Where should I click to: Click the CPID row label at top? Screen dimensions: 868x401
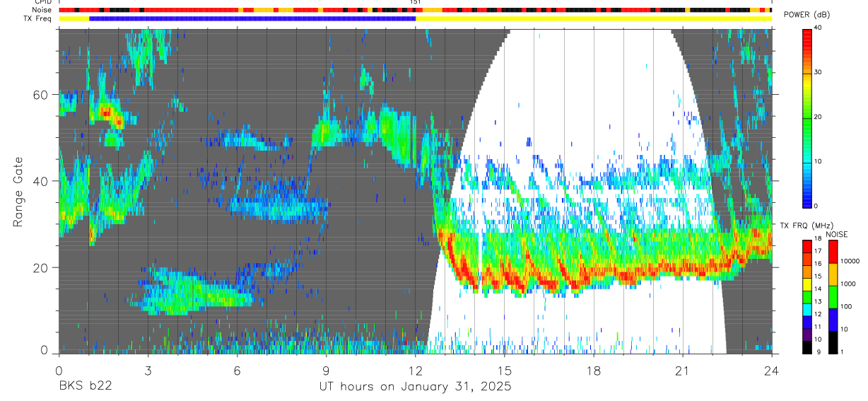tap(44, 2)
